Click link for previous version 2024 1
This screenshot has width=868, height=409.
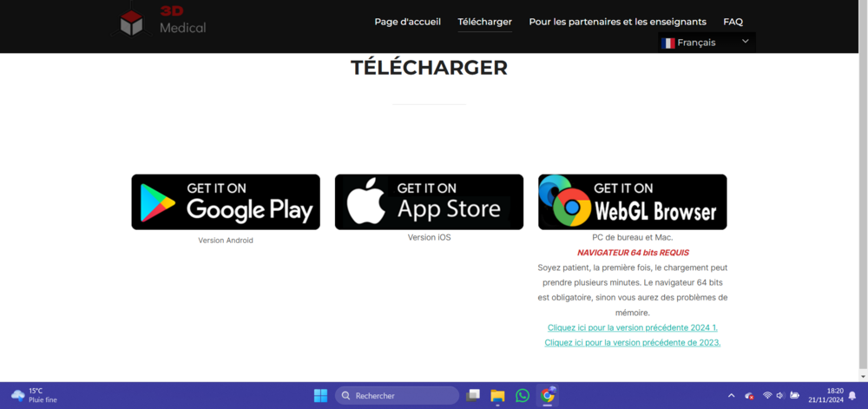[632, 327]
